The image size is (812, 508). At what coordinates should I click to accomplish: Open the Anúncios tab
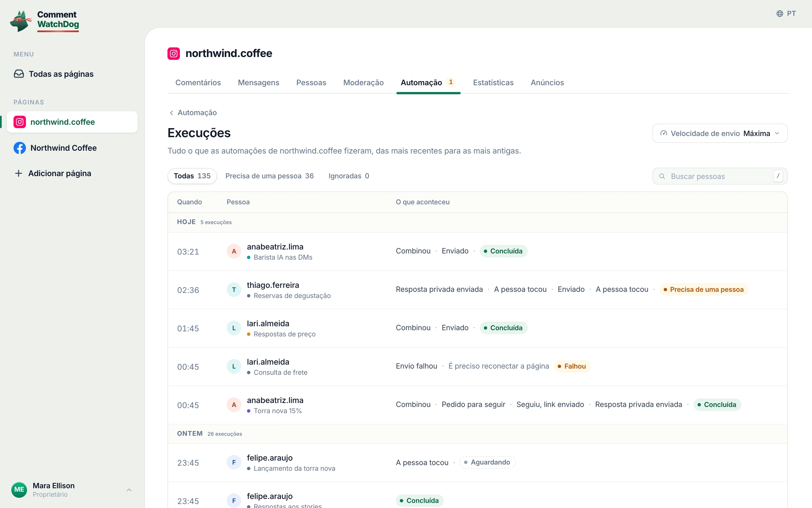547,83
